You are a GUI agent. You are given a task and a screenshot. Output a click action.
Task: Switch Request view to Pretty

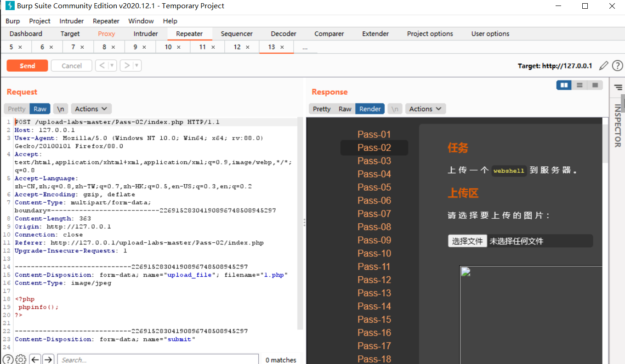[17, 109]
